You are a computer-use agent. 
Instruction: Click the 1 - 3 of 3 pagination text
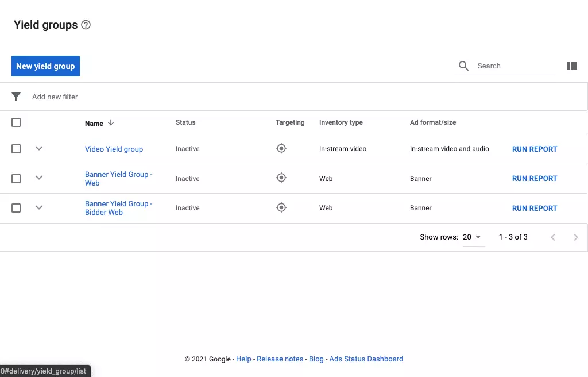click(513, 237)
